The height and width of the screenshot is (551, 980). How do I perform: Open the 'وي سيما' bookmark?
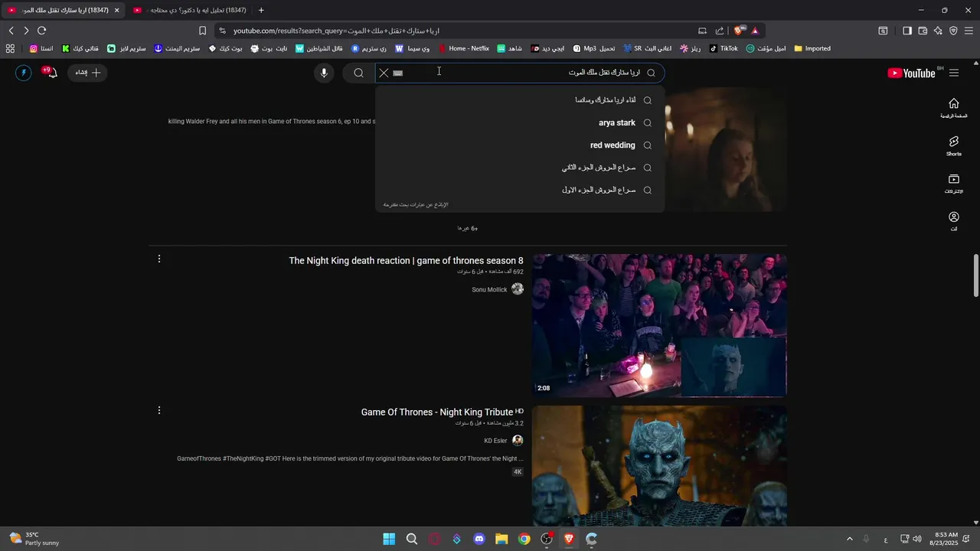pyautogui.click(x=413, y=48)
